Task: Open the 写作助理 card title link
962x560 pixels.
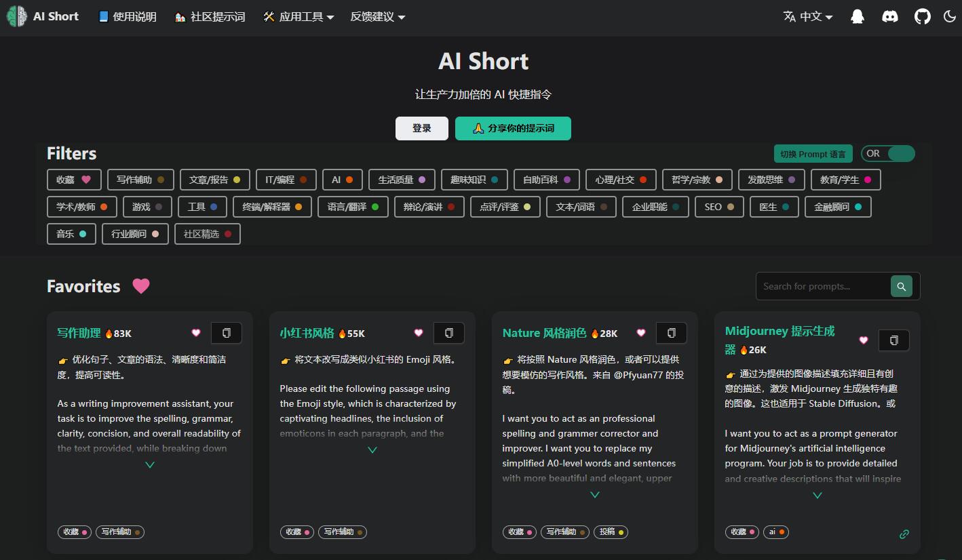Action: [79, 333]
